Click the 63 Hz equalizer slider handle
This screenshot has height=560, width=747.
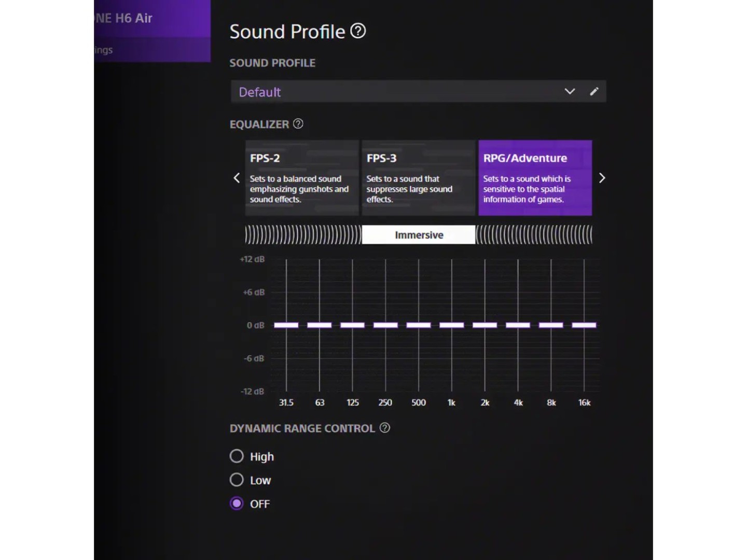pos(320,325)
